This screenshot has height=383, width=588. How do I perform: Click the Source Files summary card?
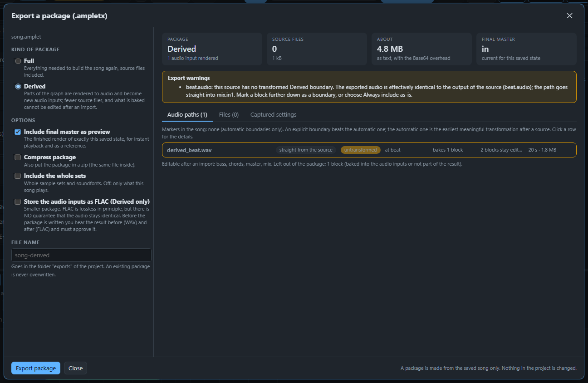[x=317, y=49]
